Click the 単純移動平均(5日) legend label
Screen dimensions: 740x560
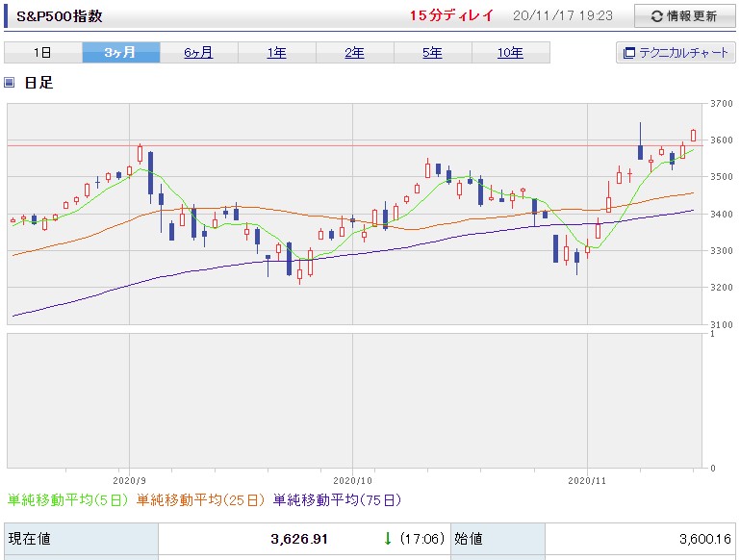click(67, 500)
